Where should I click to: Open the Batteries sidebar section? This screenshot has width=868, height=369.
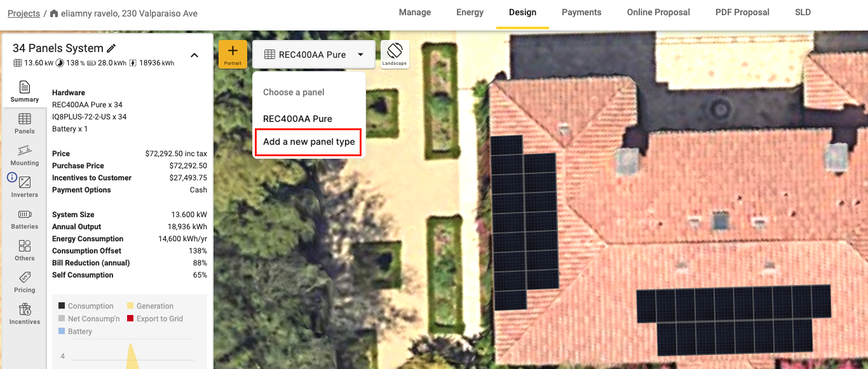(x=24, y=218)
